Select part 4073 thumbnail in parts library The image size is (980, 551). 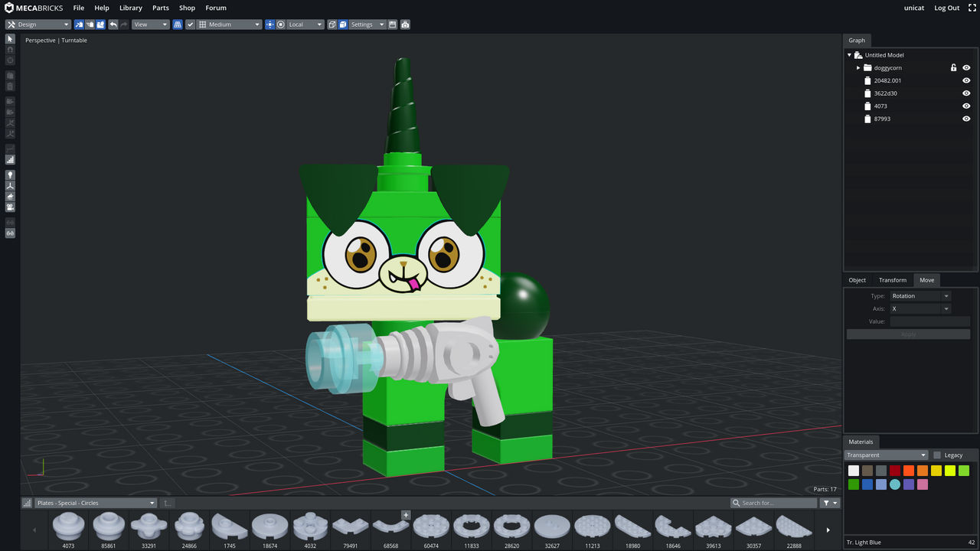pos(68,530)
